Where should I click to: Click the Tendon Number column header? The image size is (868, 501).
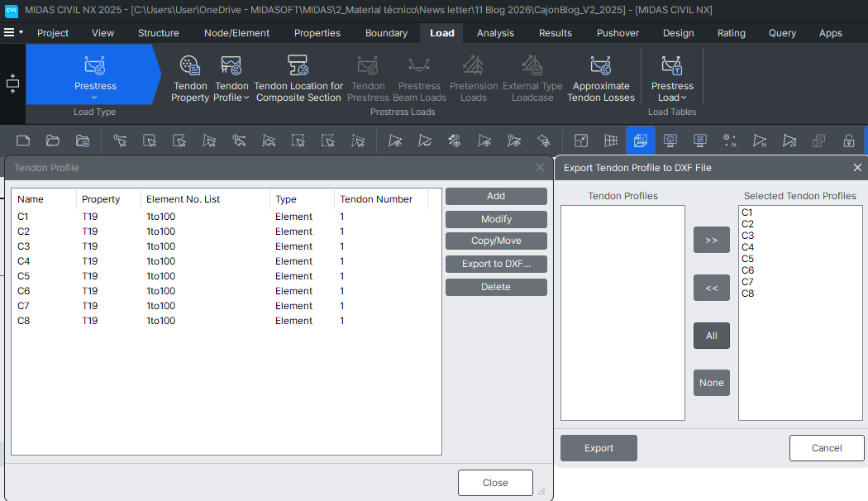[381, 199]
